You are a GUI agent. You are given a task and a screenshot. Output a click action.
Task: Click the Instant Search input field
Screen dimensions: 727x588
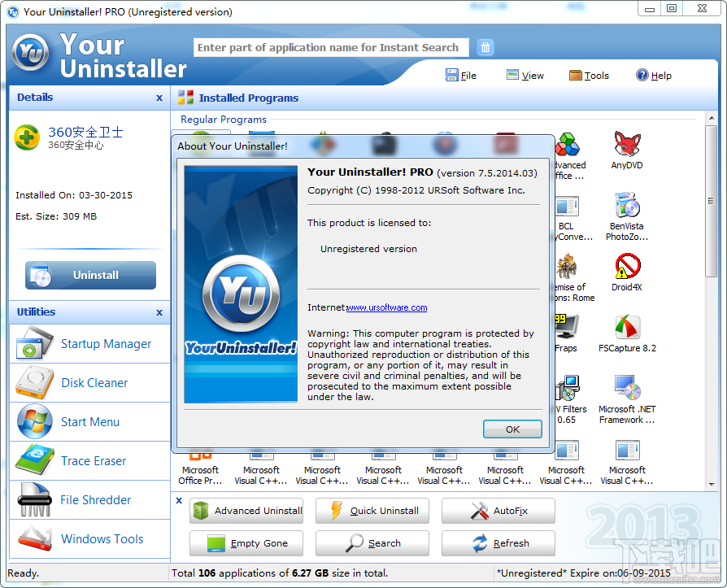coord(331,47)
